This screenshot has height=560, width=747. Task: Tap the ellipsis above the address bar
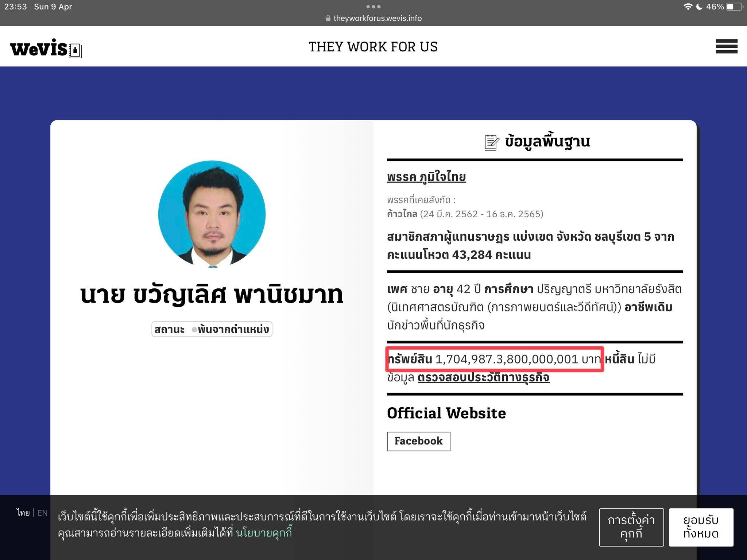click(373, 6)
